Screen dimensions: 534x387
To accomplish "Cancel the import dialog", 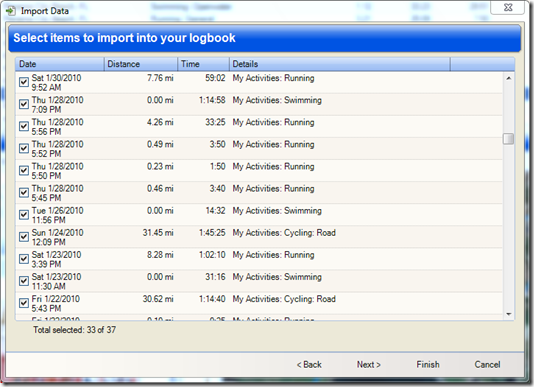I will (x=487, y=365).
